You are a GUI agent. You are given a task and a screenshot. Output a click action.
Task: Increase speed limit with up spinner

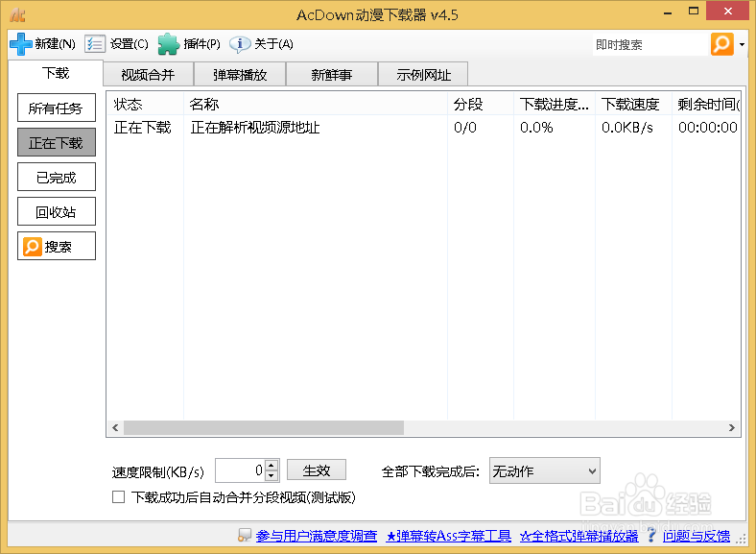[272, 466]
